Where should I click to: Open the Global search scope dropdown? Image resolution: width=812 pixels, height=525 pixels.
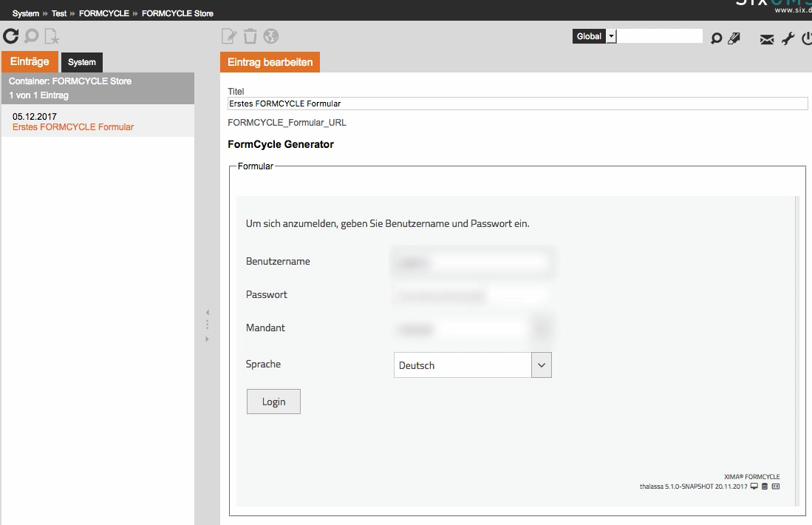(x=611, y=36)
